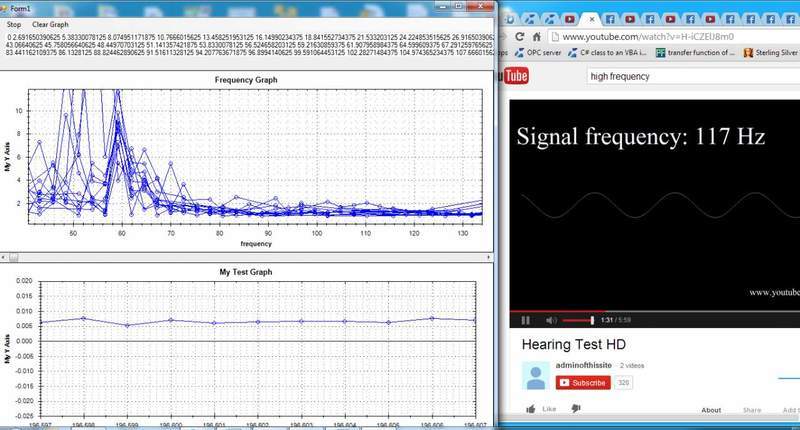Close the active Chrome tab
Image resolution: width=800 pixels, height=430 pixels.
592,19
